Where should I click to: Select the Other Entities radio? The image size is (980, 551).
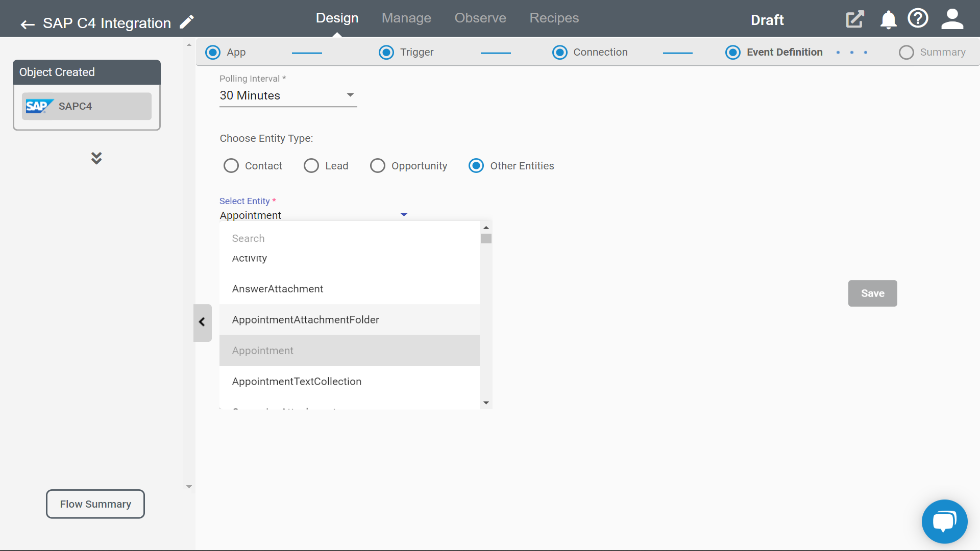(x=476, y=166)
